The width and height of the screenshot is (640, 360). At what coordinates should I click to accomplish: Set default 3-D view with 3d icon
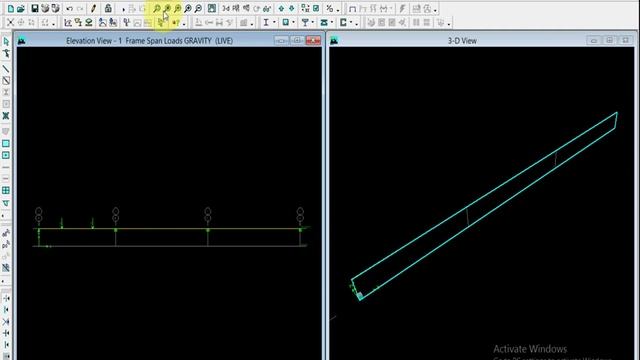click(x=226, y=8)
